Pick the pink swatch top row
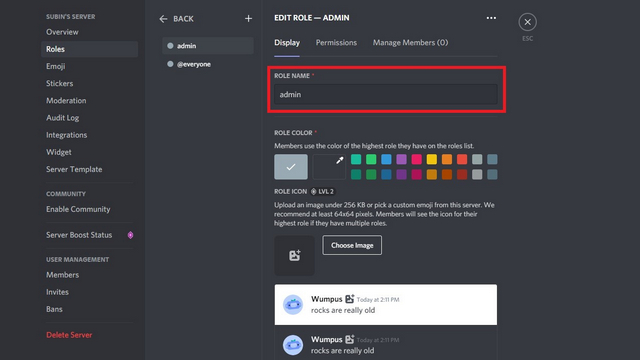Viewport: 640px width, 360px height. pyautogui.click(x=416, y=159)
